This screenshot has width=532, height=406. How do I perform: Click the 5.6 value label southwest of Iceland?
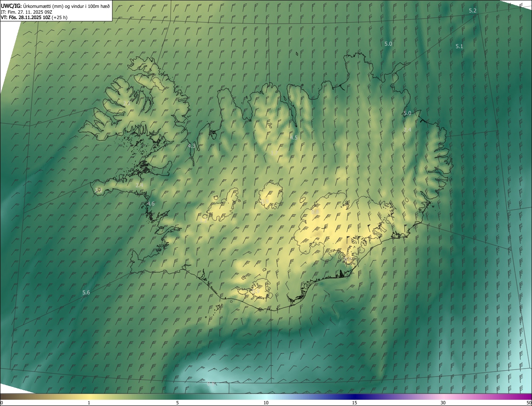pyautogui.click(x=86, y=292)
